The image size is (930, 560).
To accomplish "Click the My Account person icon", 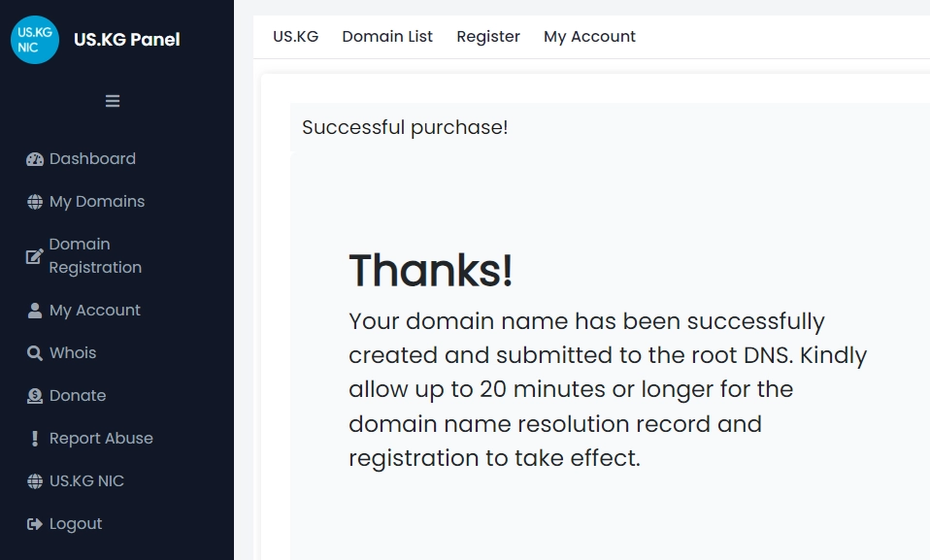I will [35, 311].
